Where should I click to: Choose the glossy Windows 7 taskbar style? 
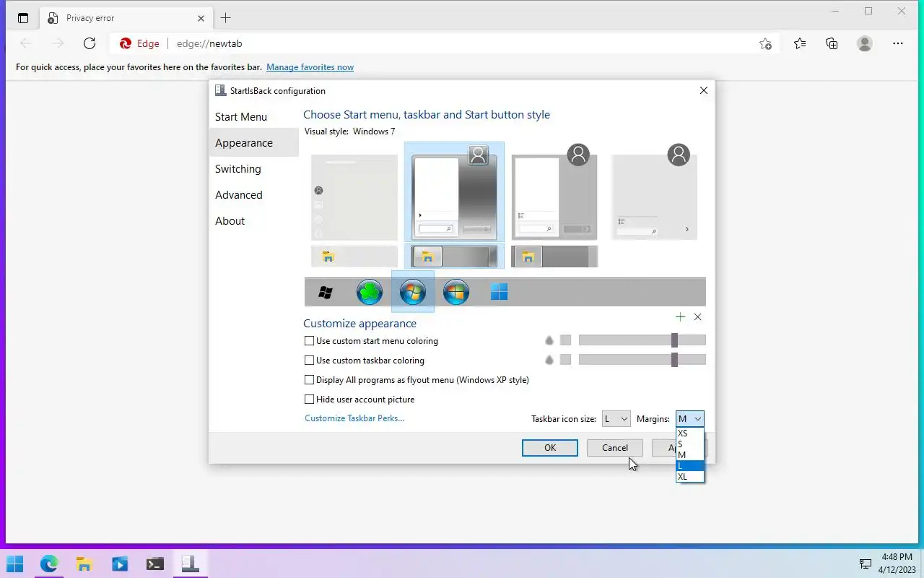pos(455,256)
